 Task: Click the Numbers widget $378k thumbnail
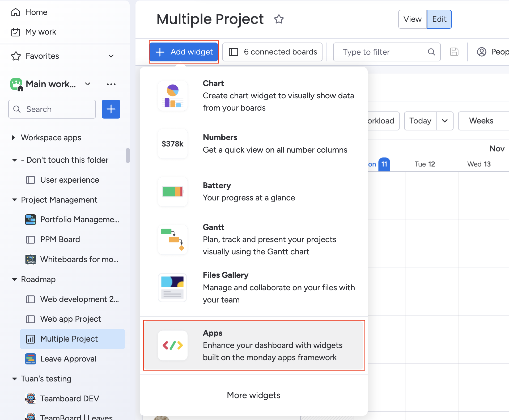tap(173, 144)
